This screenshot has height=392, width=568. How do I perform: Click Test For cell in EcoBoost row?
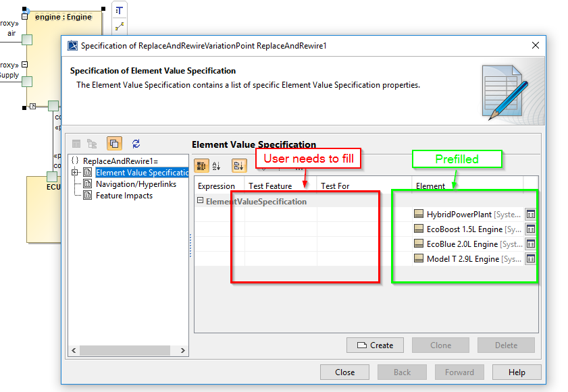click(364, 229)
